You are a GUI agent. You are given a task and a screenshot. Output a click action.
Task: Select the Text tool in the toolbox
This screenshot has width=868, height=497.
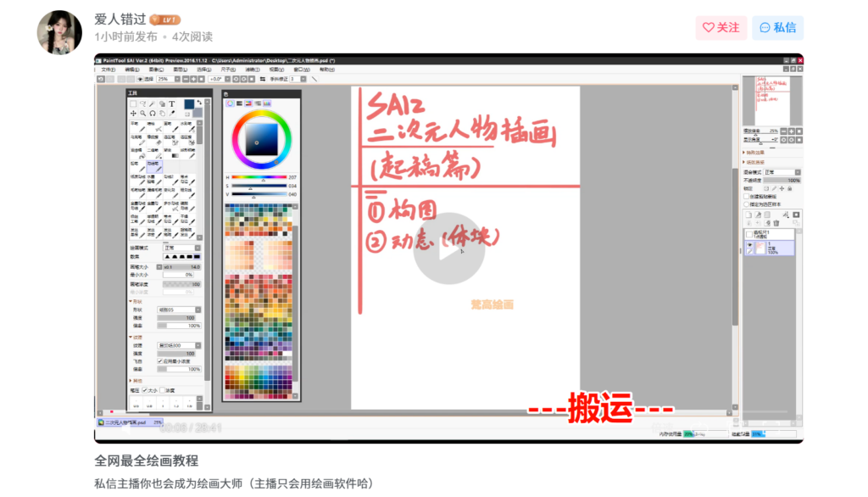pos(171,103)
